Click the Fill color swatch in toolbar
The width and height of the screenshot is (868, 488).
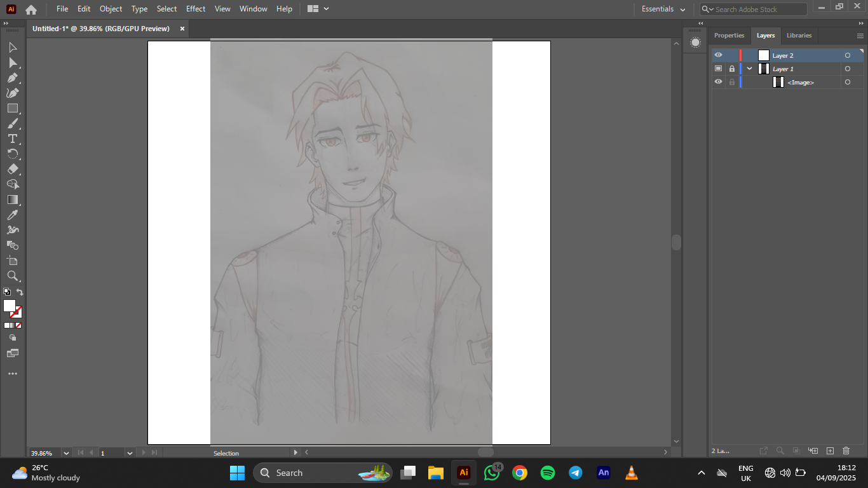point(10,306)
